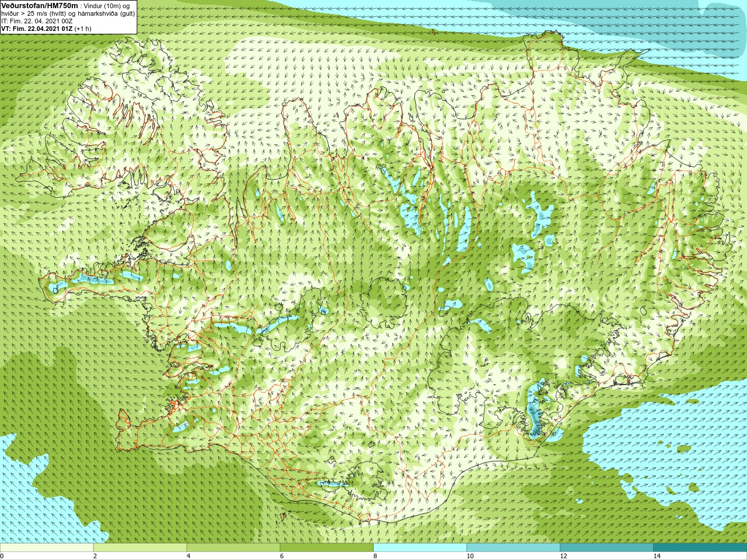Click the legend tick label "6"
The image size is (747, 560).
282,555
